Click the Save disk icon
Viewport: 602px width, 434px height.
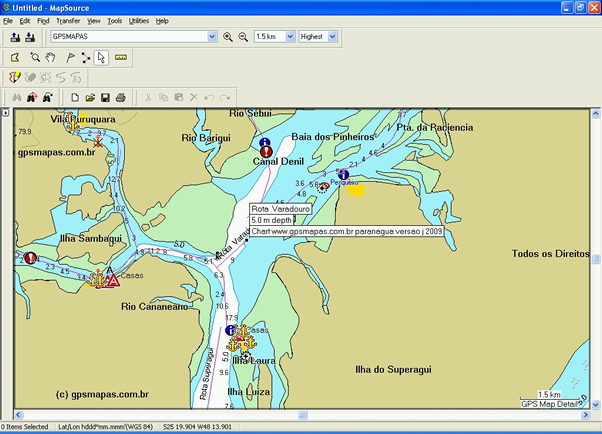(105, 97)
